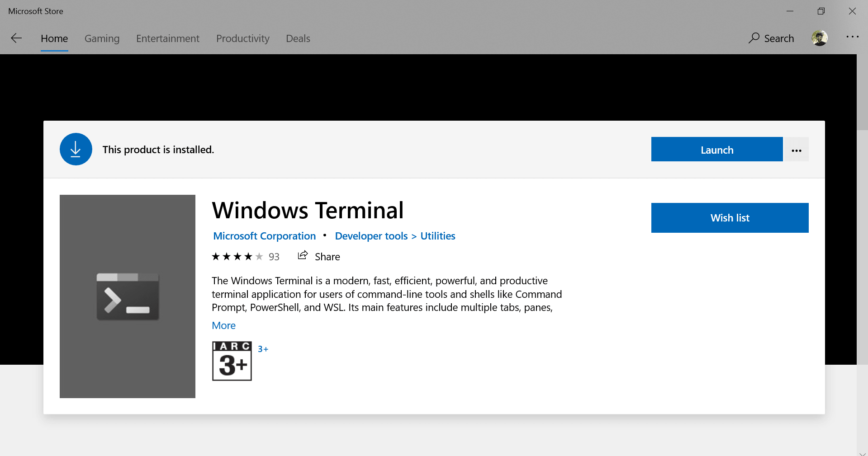Screen dimensions: 868x456
Task: Open the Entertainment tab
Action: [168, 38]
